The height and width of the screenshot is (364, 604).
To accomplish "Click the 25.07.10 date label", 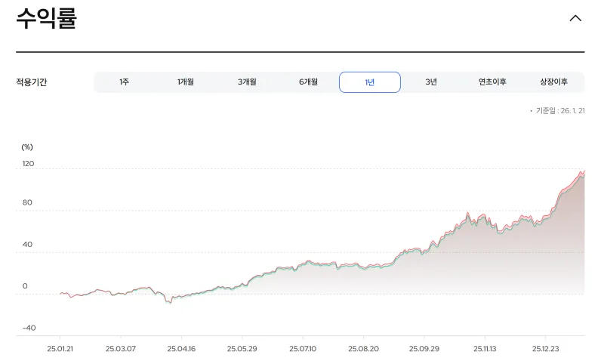I will click(x=303, y=349).
